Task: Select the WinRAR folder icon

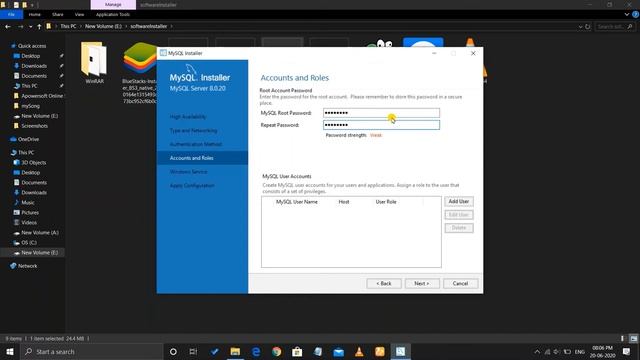Action: pos(94,62)
